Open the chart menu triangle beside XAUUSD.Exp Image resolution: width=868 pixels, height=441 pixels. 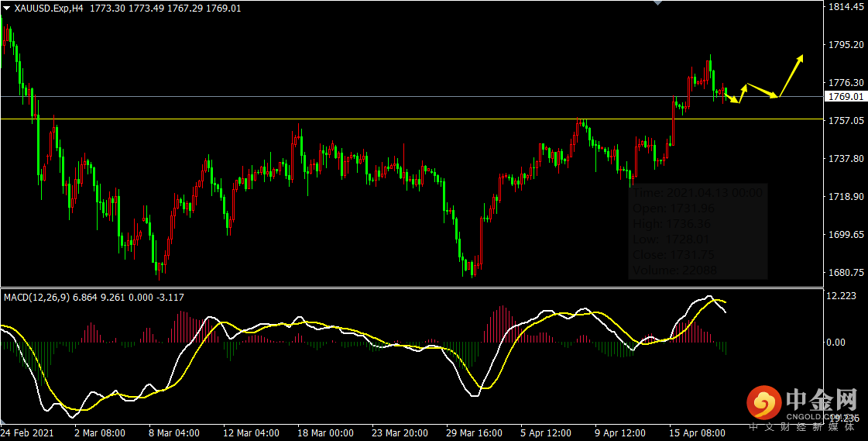click(x=8, y=9)
